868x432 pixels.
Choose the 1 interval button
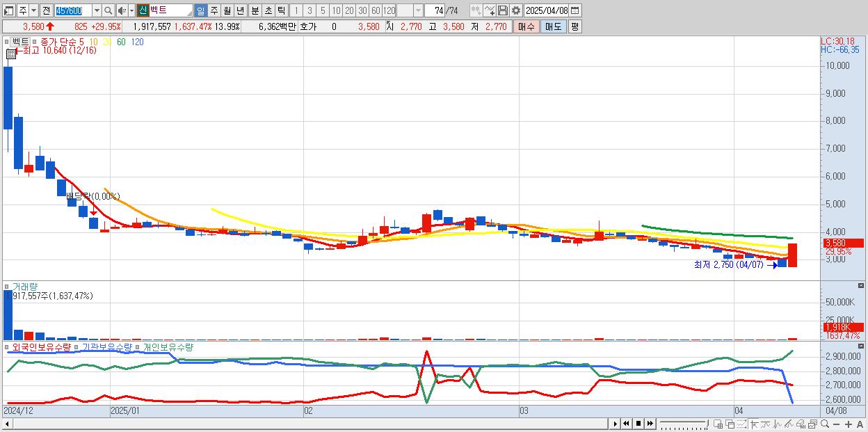(x=296, y=10)
